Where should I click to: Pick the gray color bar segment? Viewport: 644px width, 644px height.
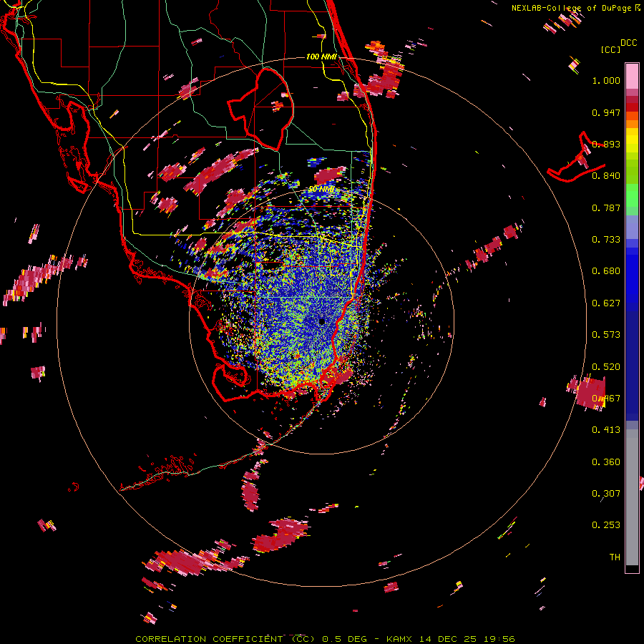tap(632, 497)
